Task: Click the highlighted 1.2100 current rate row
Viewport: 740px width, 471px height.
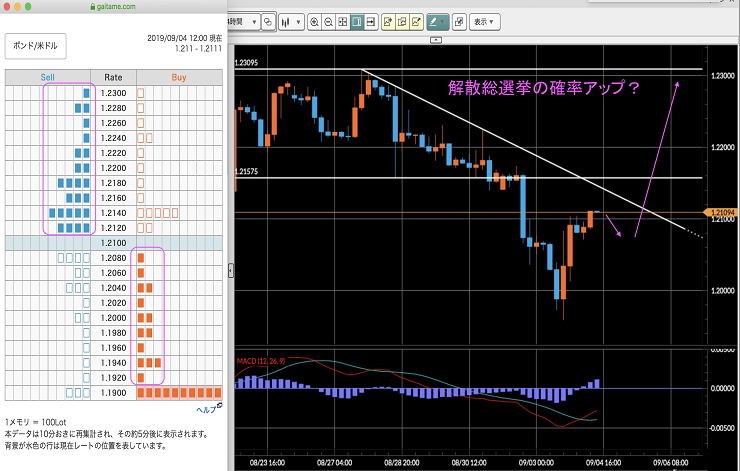Action: click(114, 243)
